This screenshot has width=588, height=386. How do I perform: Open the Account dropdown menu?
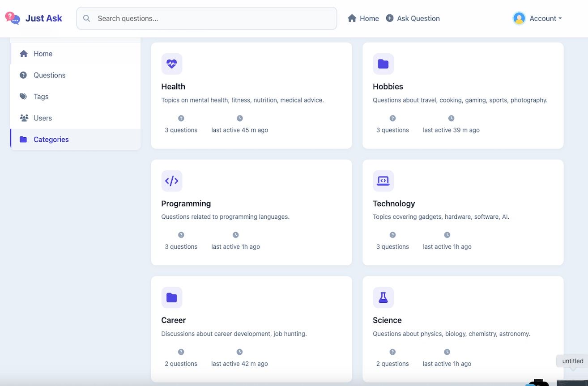tap(537, 18)
